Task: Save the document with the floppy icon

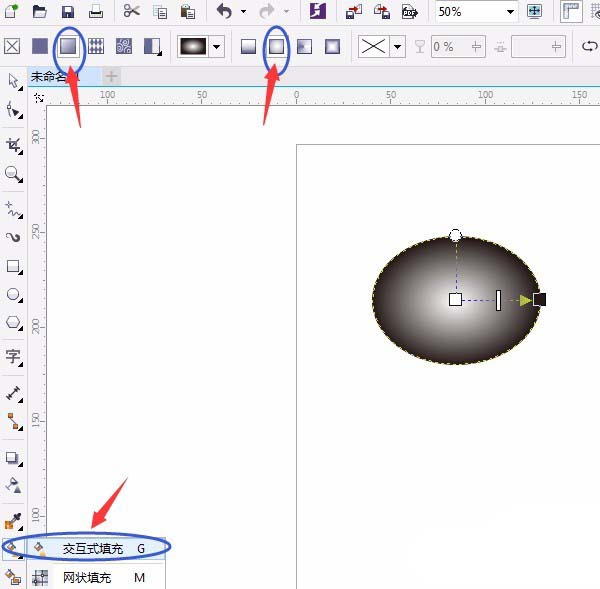Action: [68, 11]
